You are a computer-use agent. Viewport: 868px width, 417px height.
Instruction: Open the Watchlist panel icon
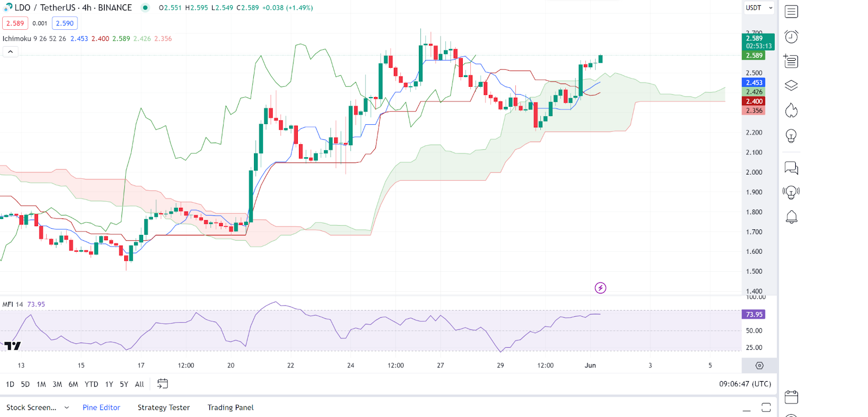792,11
